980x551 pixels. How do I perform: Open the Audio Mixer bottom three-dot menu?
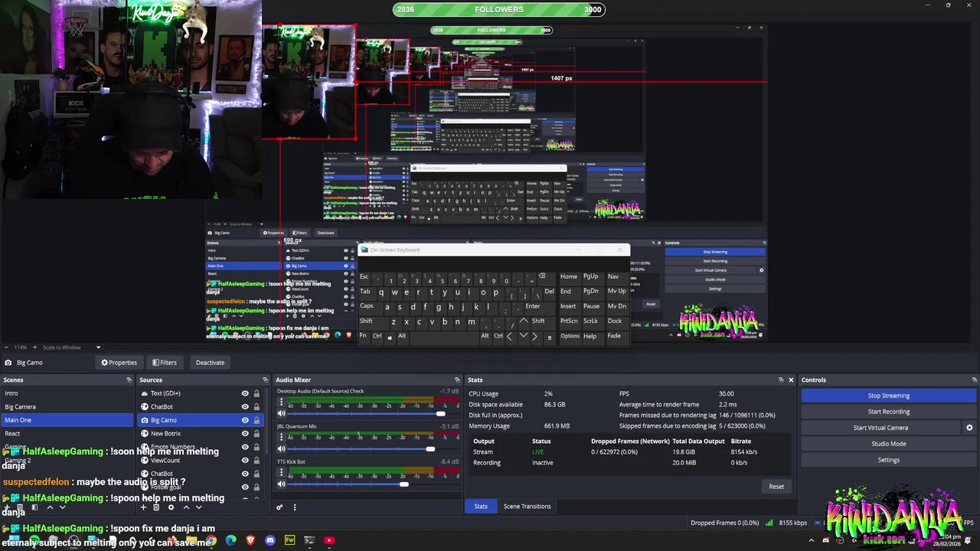click(294, 507)
